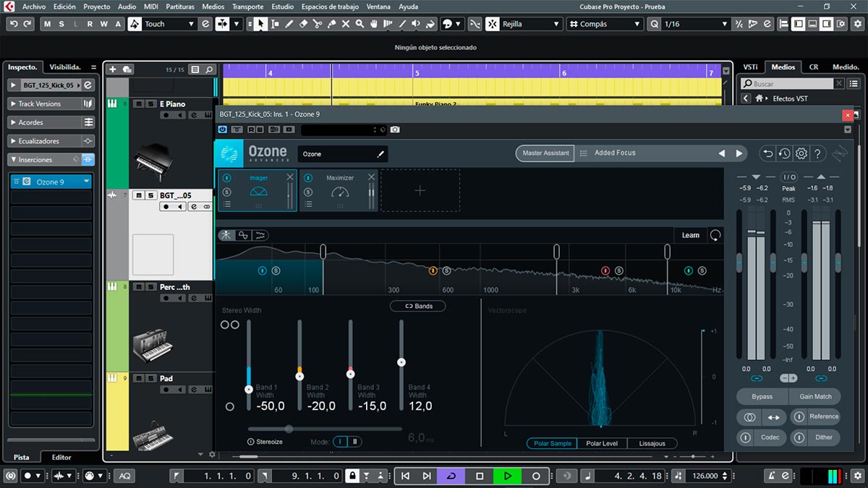Reset Learn circular arrow icon

715,235
